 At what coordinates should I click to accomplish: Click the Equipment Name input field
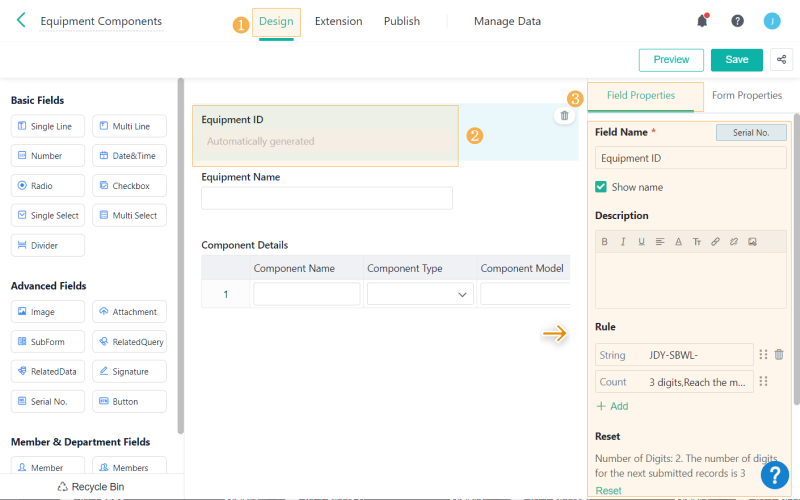327,198
